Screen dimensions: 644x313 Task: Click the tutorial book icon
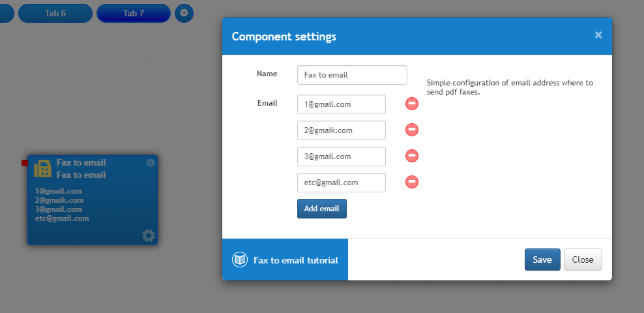click(x=239, y=260)
